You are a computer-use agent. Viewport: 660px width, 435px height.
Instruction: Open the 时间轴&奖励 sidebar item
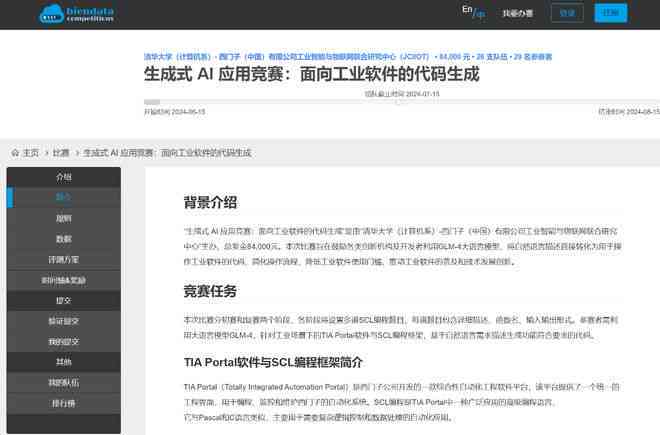tap(64, 280)
